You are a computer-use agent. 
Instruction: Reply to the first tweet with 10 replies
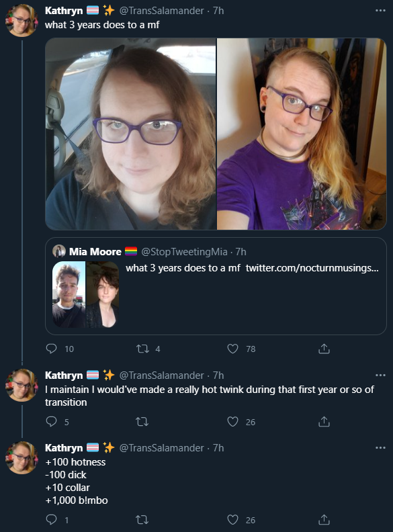(x=51, y=349)
